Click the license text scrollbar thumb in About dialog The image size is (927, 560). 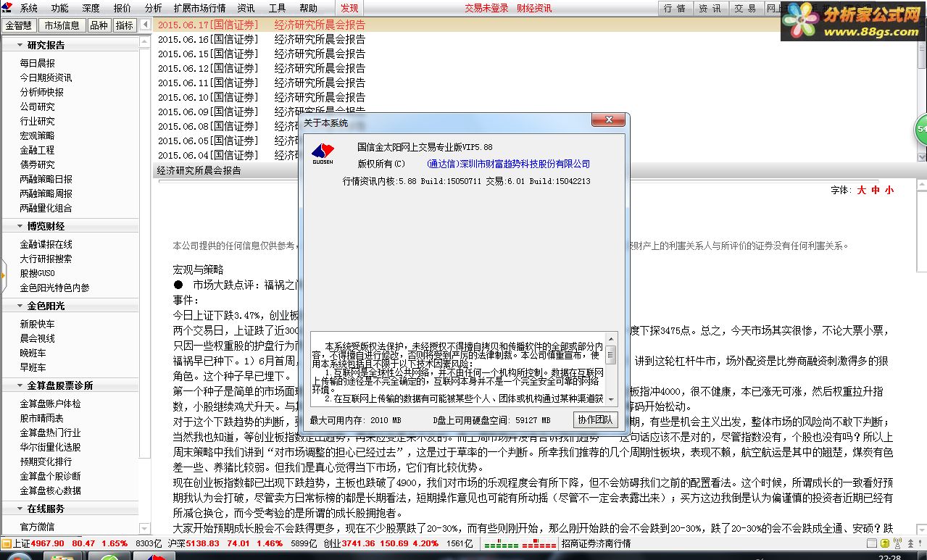click(612, 355)
